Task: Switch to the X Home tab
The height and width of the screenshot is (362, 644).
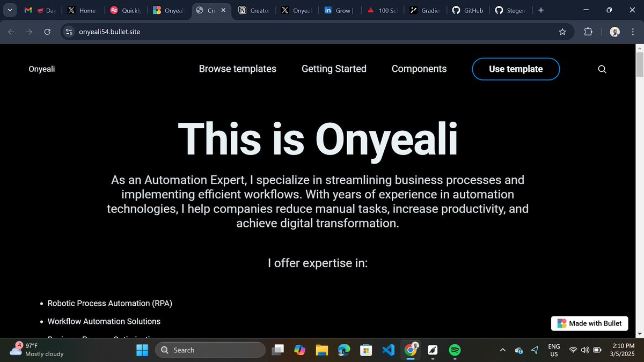Action: pyautogui.click(x=83, y=10)
